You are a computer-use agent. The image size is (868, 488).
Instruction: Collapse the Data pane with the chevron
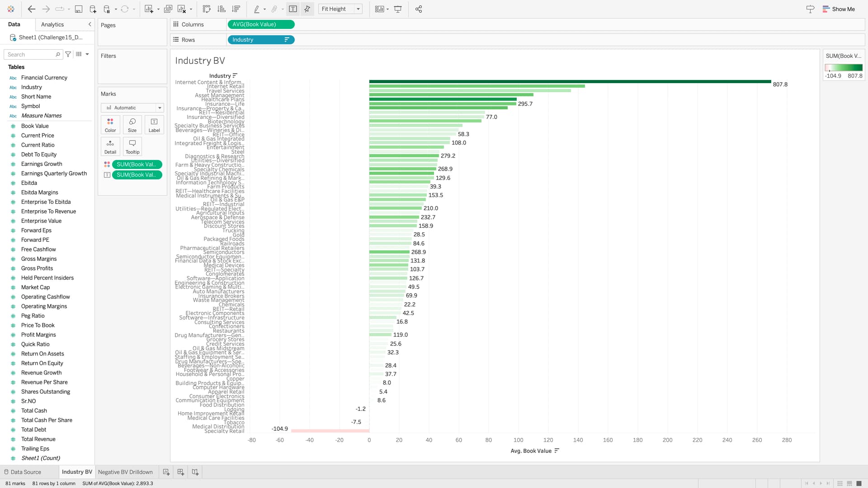(x=90, y=24)
